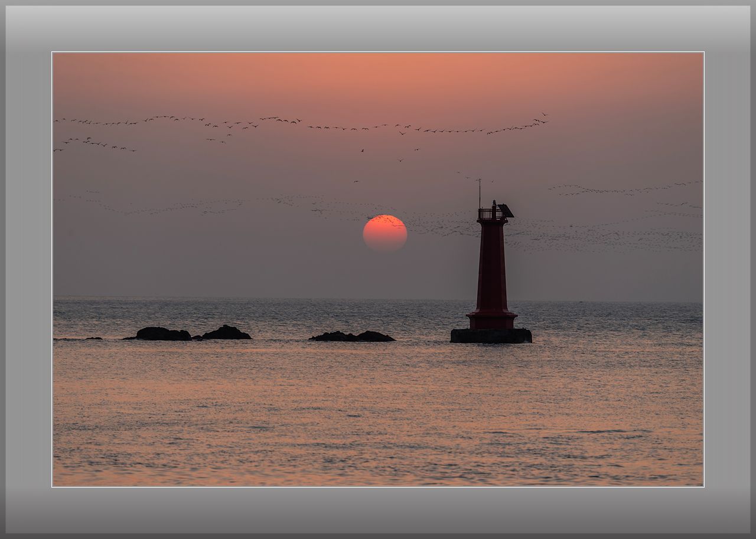Click the framed sunset lighthouse photograph
Viewport: 756px width, 539px height.
[x=378, y=269]
